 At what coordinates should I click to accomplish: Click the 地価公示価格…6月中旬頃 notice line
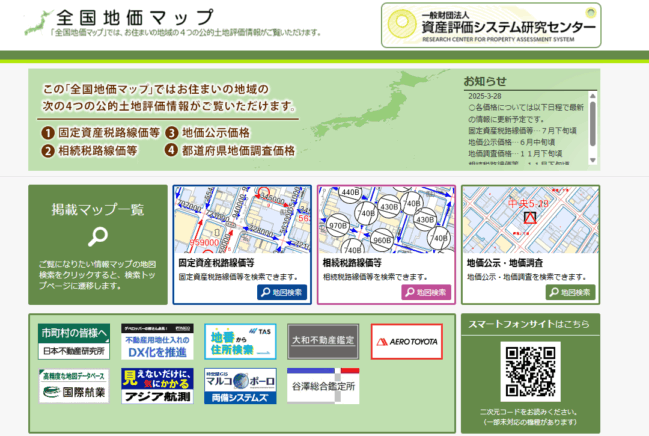pyautogui.click(x=512, y=142)
